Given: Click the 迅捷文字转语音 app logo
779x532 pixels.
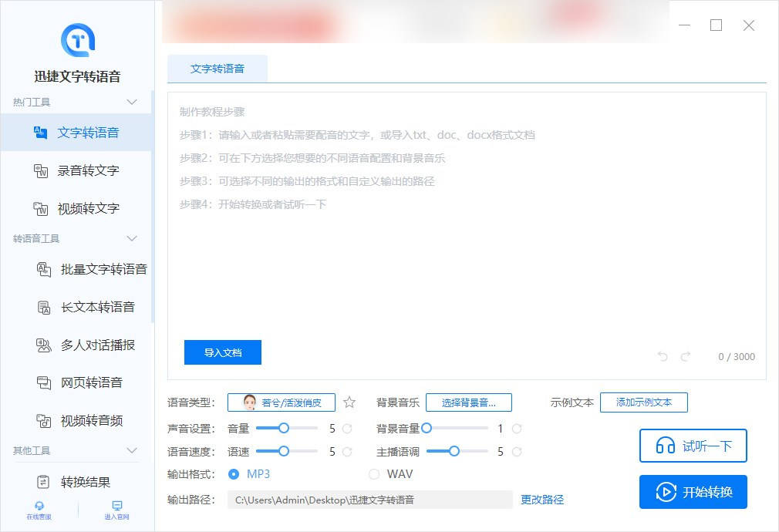Looking at the screenshot, I should point(77,40).
